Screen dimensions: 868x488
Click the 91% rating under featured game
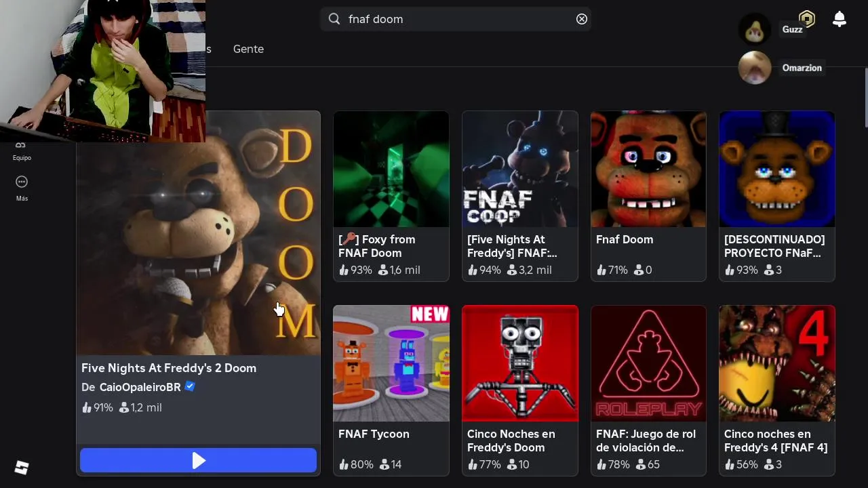[x=97, y=407]
